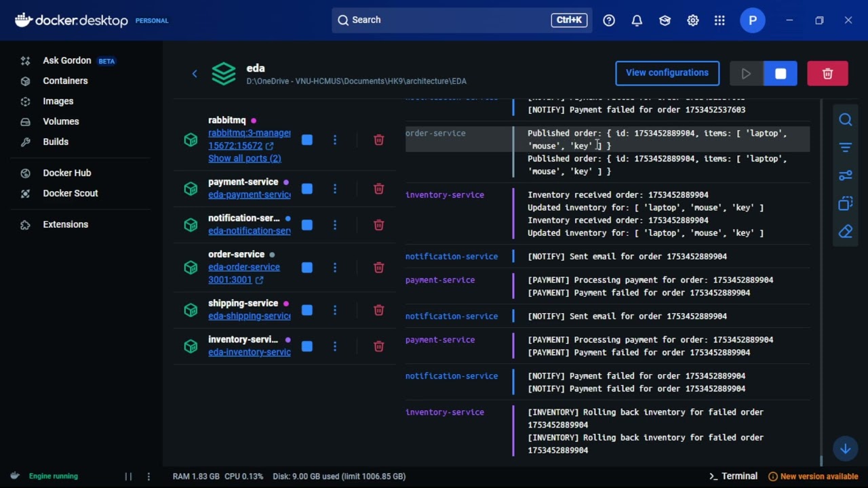Image resolution: width=868 pixels, height=488 pixels.
Task: Search logs with magnifier icon
Action: click(x=846, y=120)
